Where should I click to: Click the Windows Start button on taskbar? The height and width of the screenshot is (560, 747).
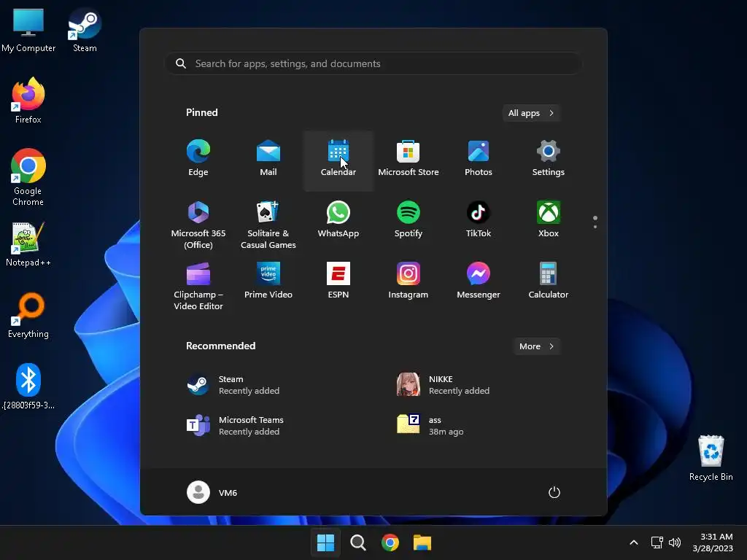326,542
